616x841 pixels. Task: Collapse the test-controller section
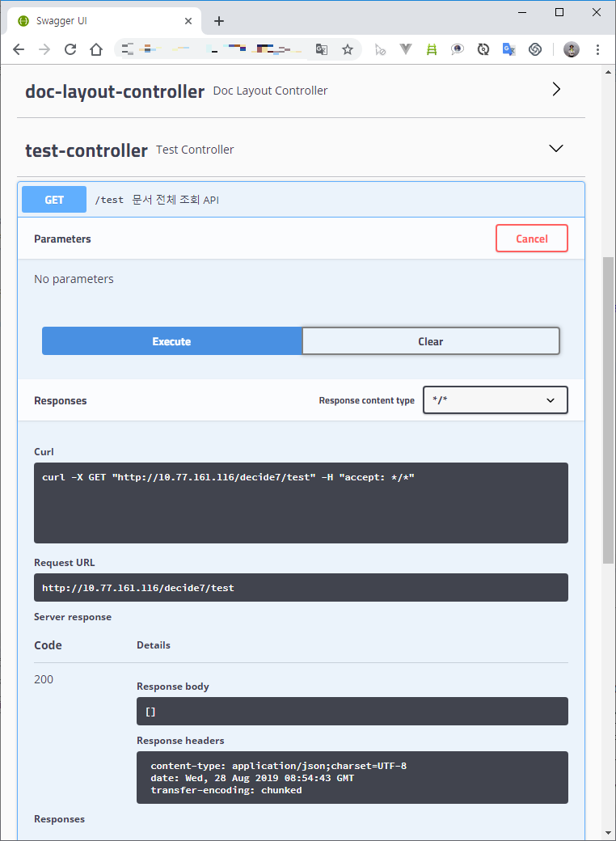[556, 149]
